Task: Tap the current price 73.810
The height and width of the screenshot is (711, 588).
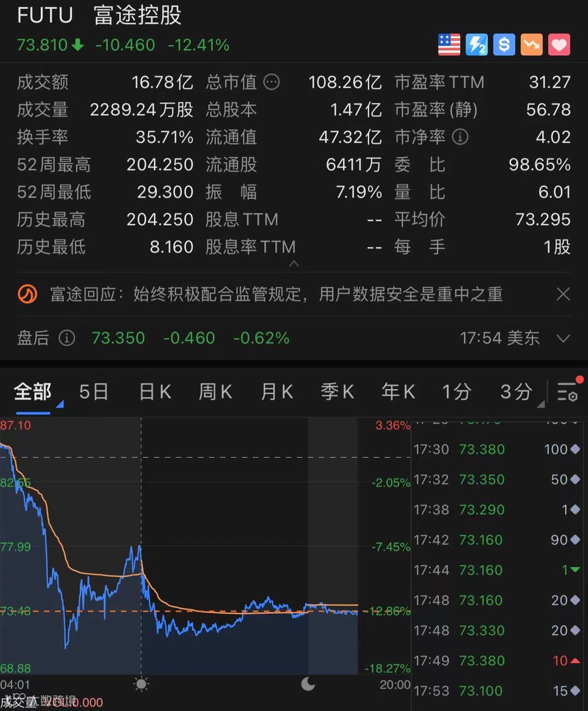Action: [x=42, y=45]
